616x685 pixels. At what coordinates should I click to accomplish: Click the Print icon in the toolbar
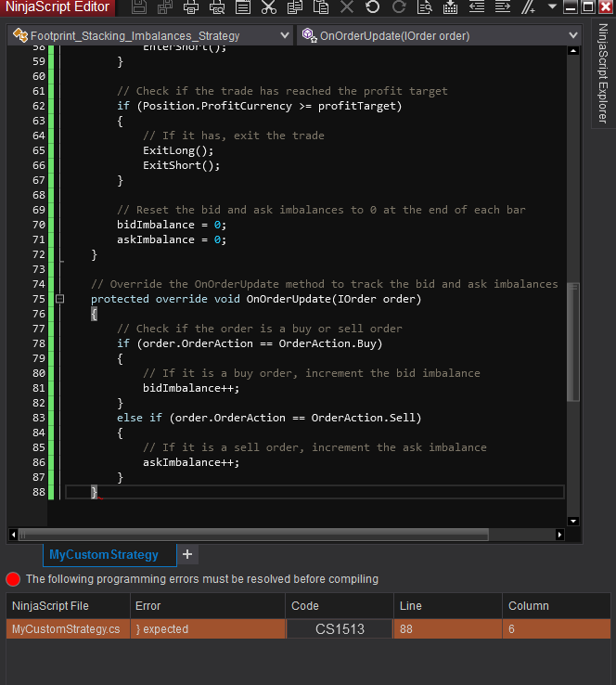[191, 7]
